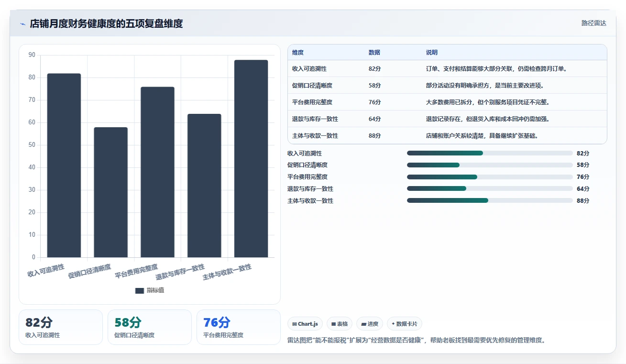The height and width of the screenshot is (364, 626).
Task: Click the 表格 chip icon
Action: [333, 324]
